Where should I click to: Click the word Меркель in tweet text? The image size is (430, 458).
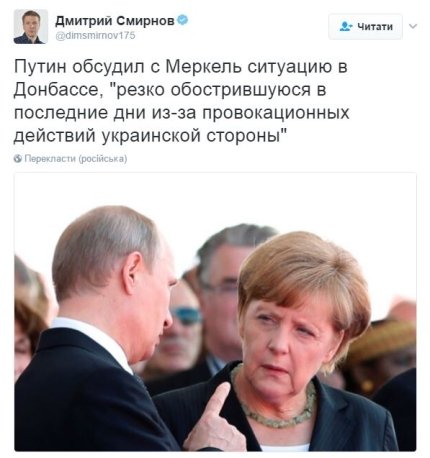[x=203, y=66]
